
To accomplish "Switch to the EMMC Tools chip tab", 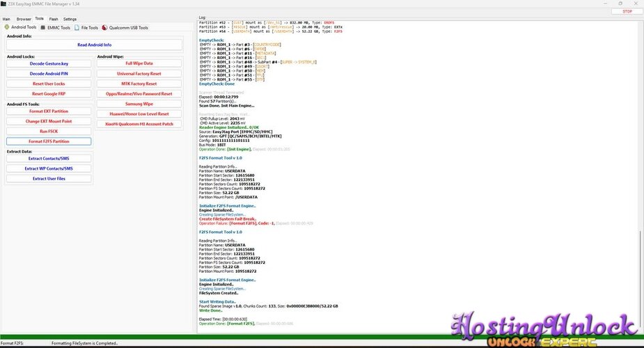I will [56, 28].
